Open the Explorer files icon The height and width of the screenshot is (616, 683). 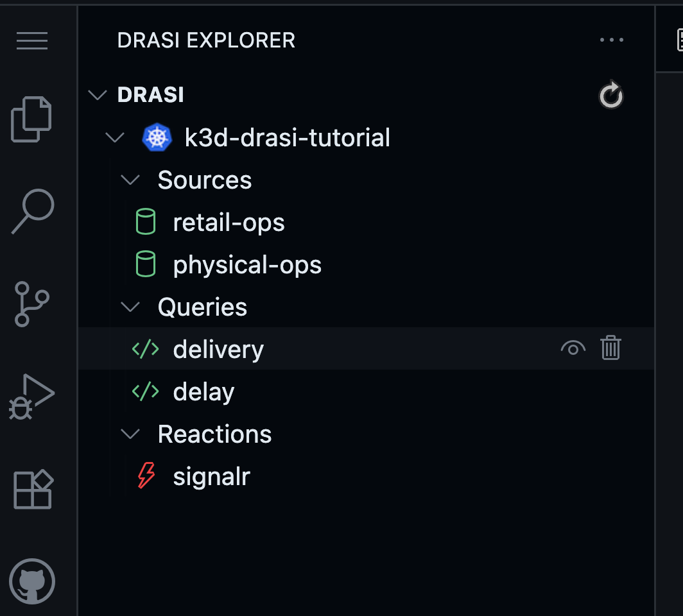coord(31,119)
